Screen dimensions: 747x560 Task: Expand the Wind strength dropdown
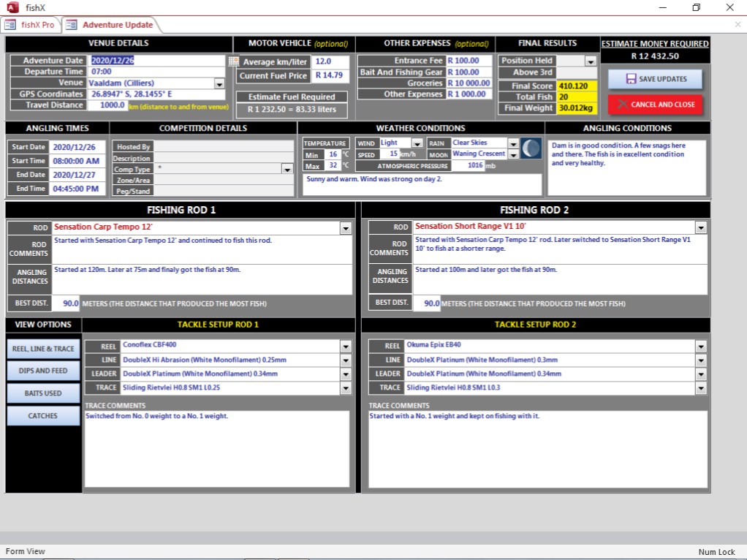(417, 143)
